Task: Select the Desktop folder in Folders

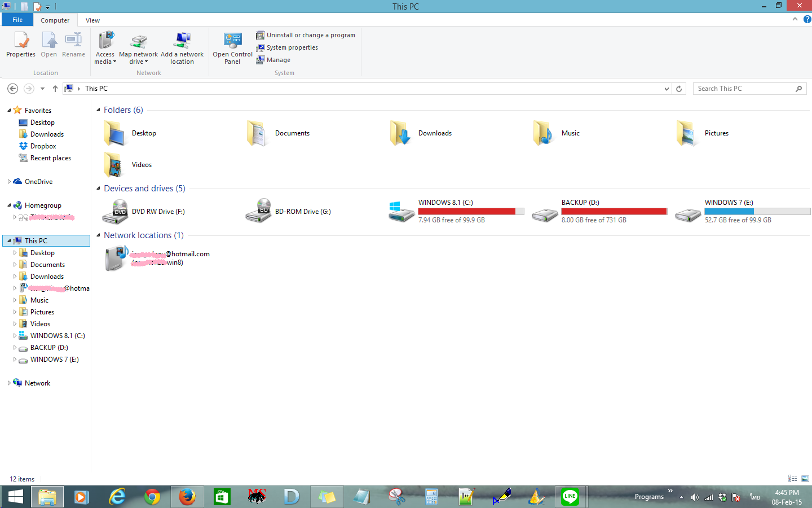Action: pyautogui.click(x=130, y=133)
